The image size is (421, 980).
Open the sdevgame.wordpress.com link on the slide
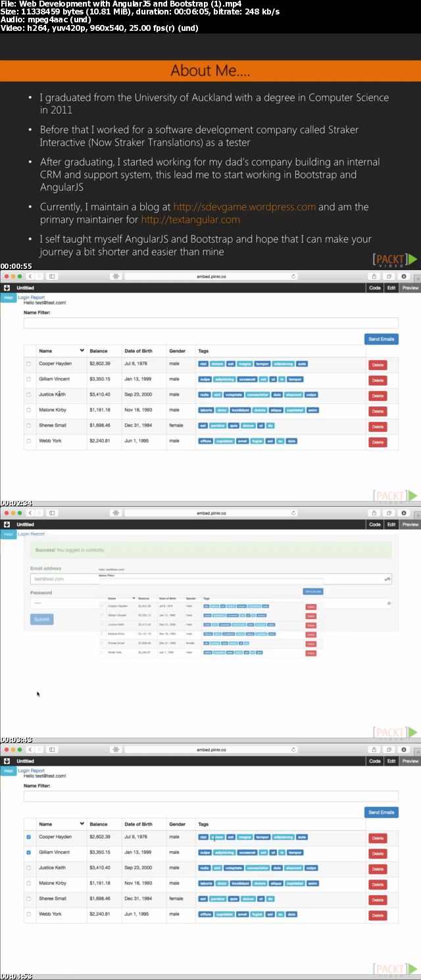pyautogui.click(x=245, y=207)
